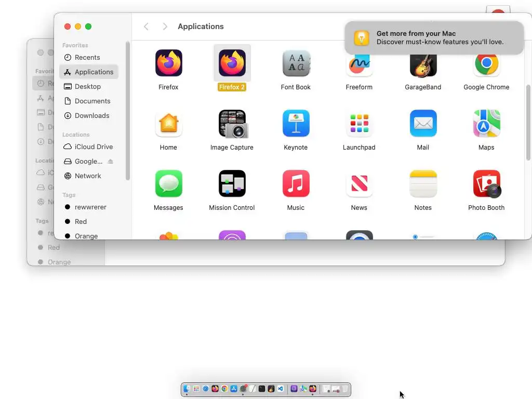532x399 pixels.
Task: Open the Image Capture app
Action: point(233,124)
